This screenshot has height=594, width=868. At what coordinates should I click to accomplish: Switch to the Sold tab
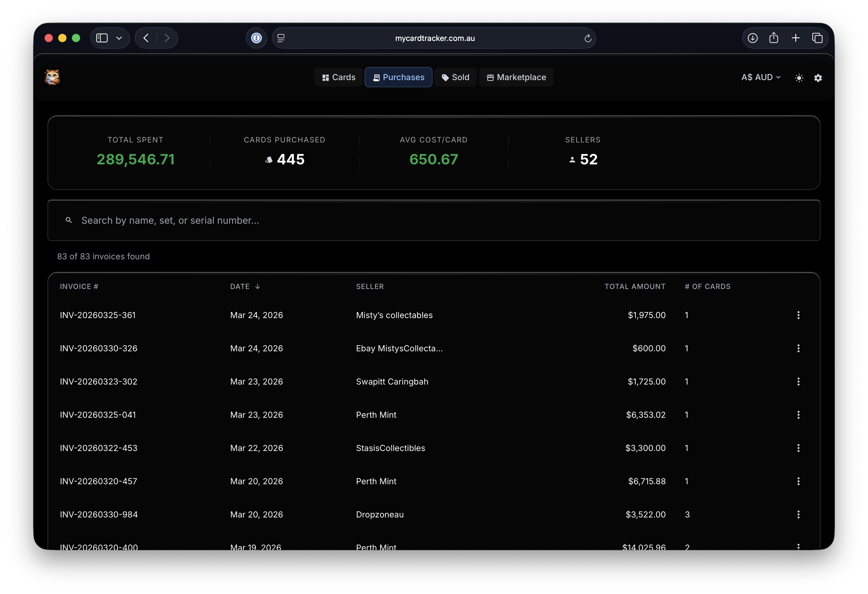point(455,77)
